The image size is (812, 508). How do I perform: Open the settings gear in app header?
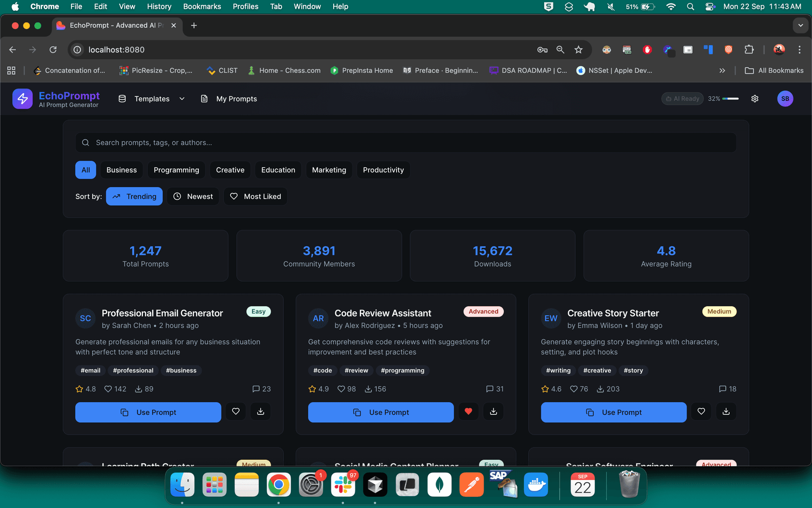[755, 99]
